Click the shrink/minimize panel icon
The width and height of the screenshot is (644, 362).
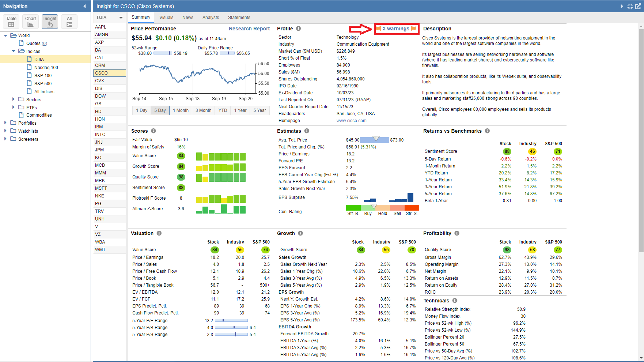(x=630, y=6)
